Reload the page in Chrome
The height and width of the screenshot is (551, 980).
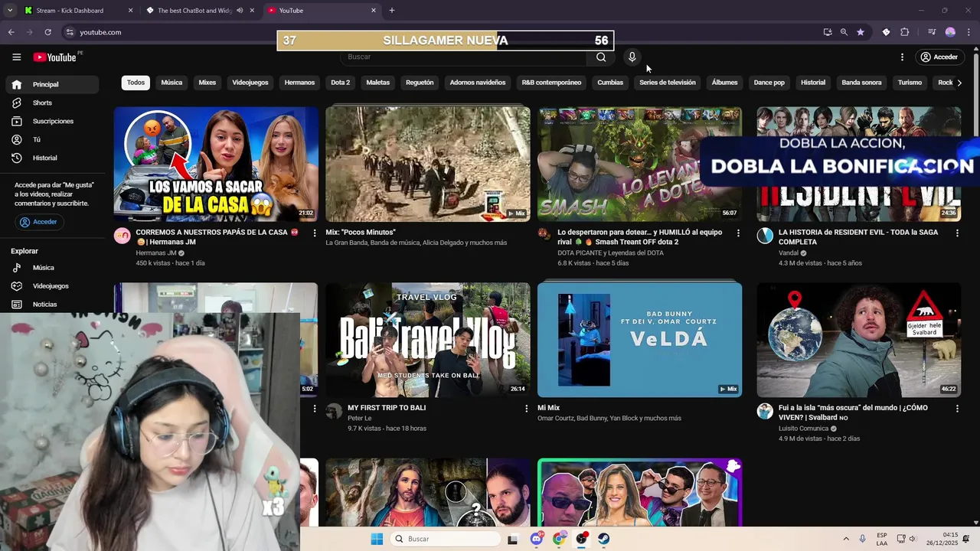47,32
